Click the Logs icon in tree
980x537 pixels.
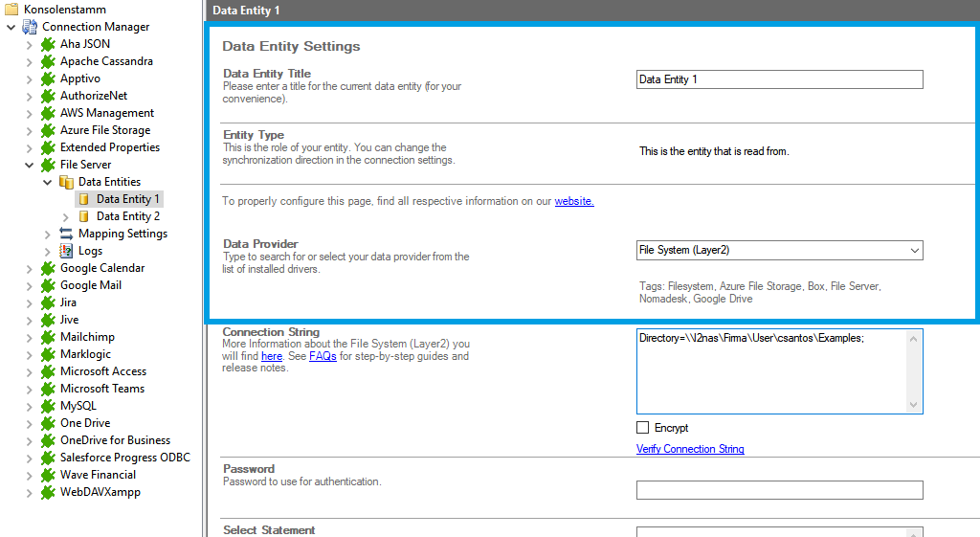click(x=66, y=251)
